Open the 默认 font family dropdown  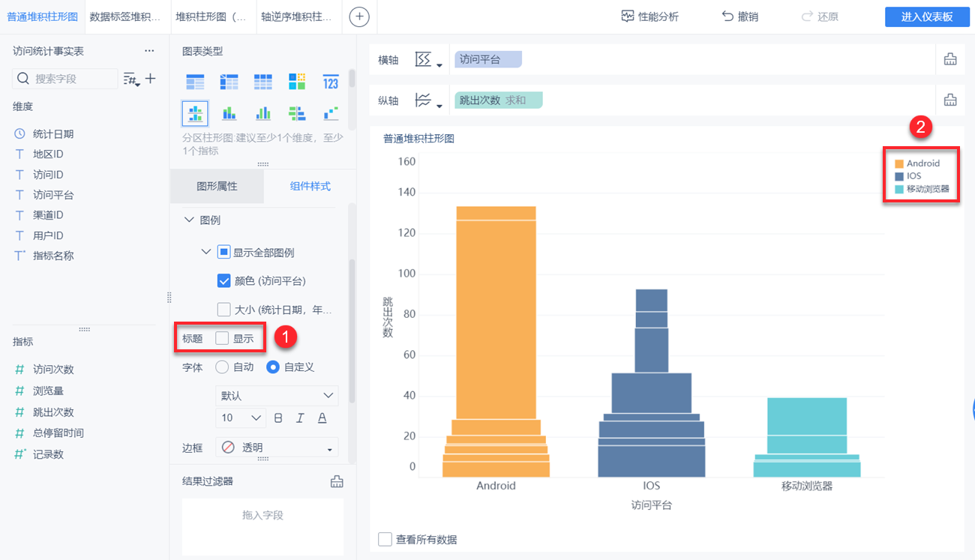[277, 395]
